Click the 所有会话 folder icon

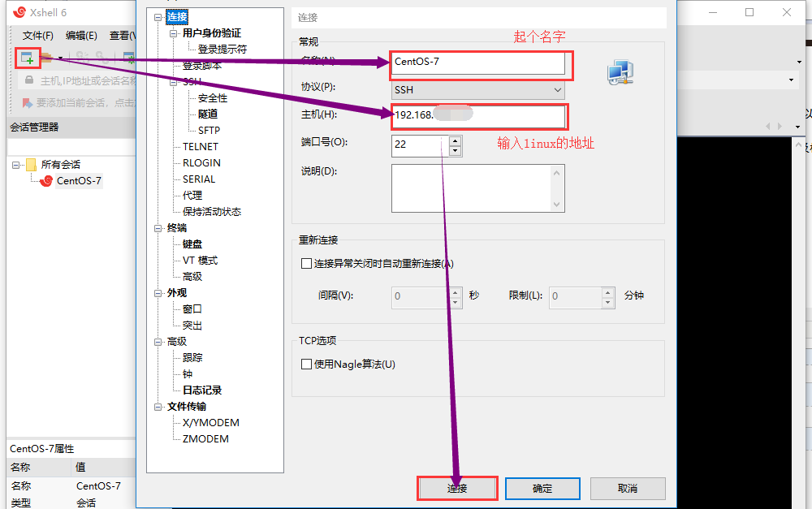click(31, 165)
